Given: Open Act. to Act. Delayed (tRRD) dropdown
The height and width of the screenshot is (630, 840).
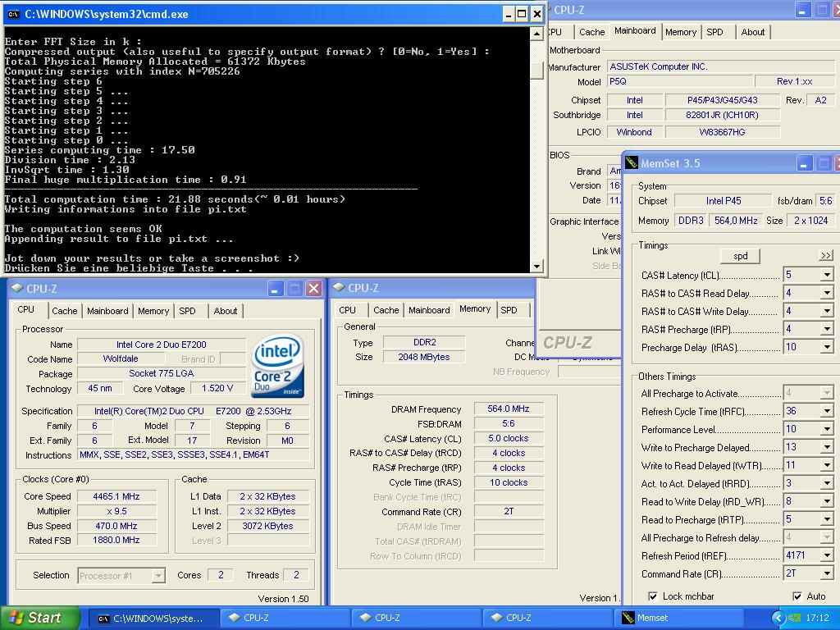Looking at the screenshot, I should [x=827, y=484].
